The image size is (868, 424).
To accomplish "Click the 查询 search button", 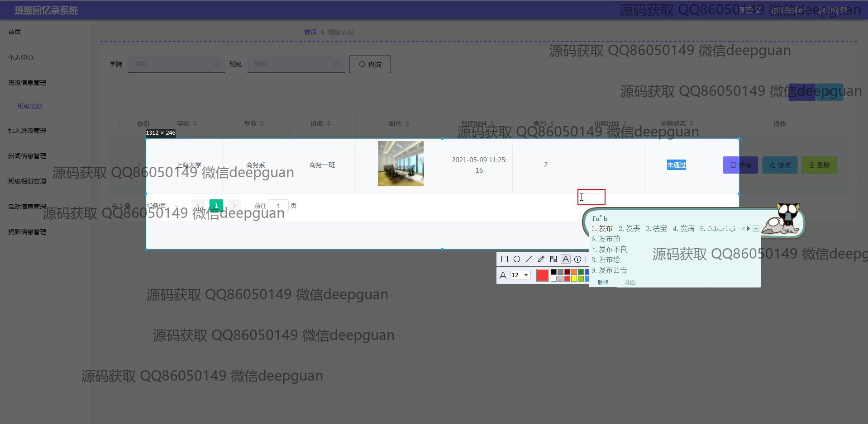I will click(370, 64).
